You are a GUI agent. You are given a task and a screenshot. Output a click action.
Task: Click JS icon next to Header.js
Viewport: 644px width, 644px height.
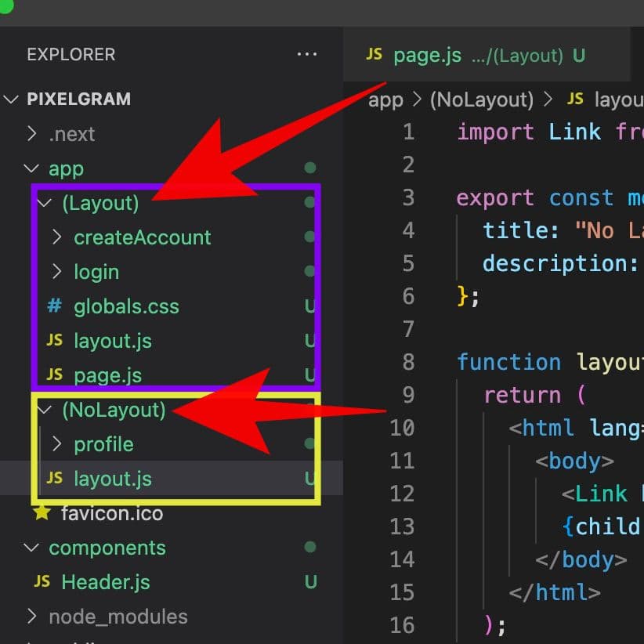[42, 581]
